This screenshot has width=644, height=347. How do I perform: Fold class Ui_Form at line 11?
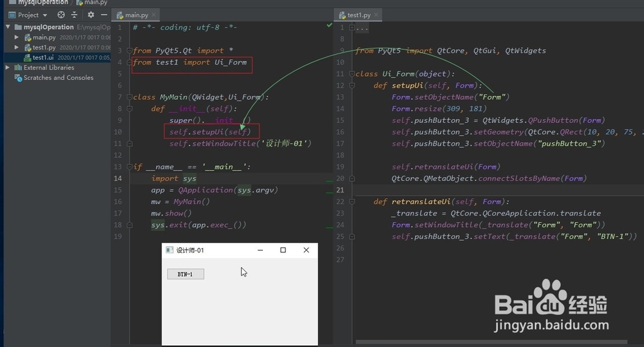(x=352, y=74)
